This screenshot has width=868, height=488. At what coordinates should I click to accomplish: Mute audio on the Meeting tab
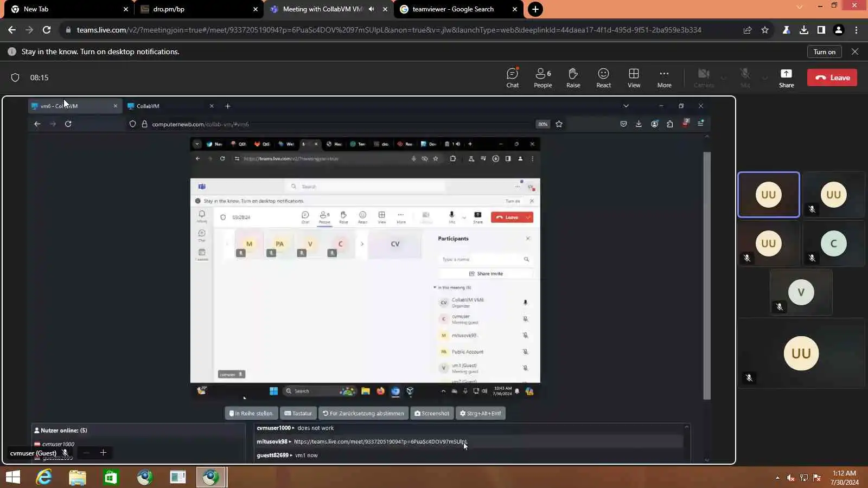click(372, 9)
